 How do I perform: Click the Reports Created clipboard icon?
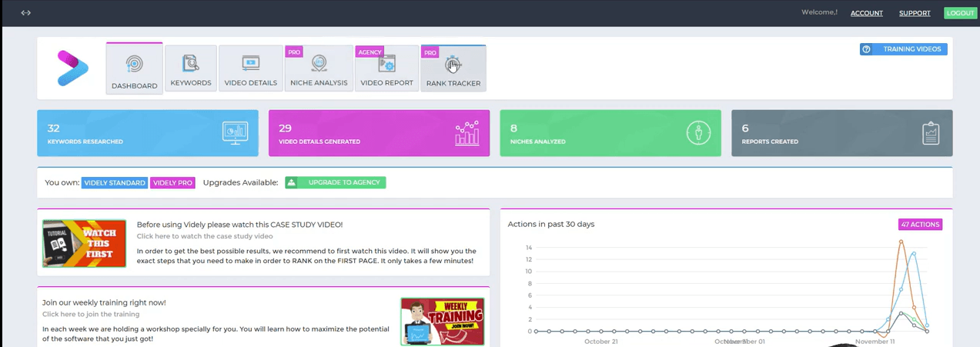coord(931,133)
